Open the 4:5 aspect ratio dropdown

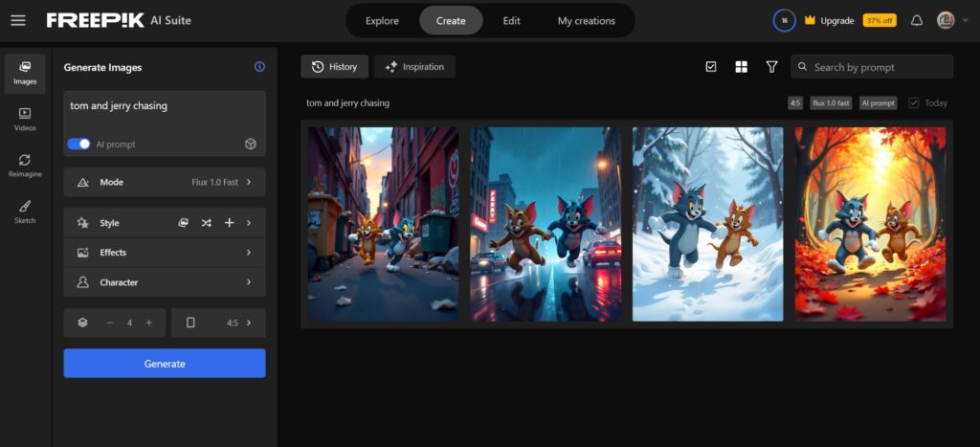[x=218, y=323]
